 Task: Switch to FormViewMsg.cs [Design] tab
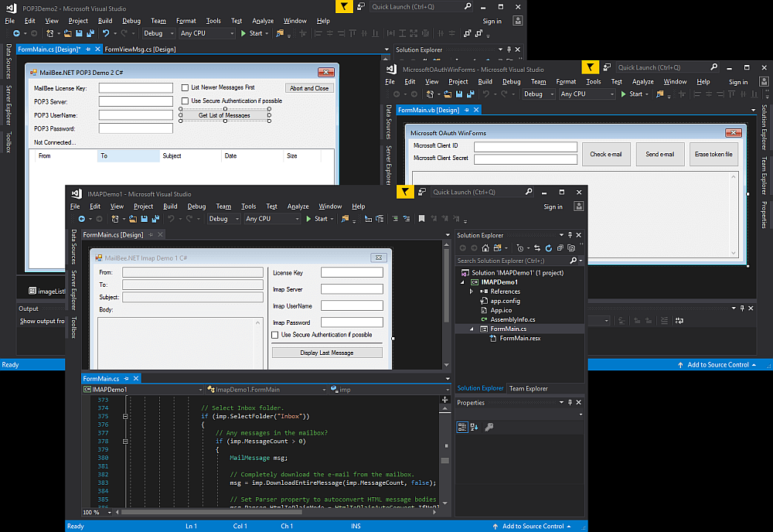pyautogui.click(x=141, y=49)
